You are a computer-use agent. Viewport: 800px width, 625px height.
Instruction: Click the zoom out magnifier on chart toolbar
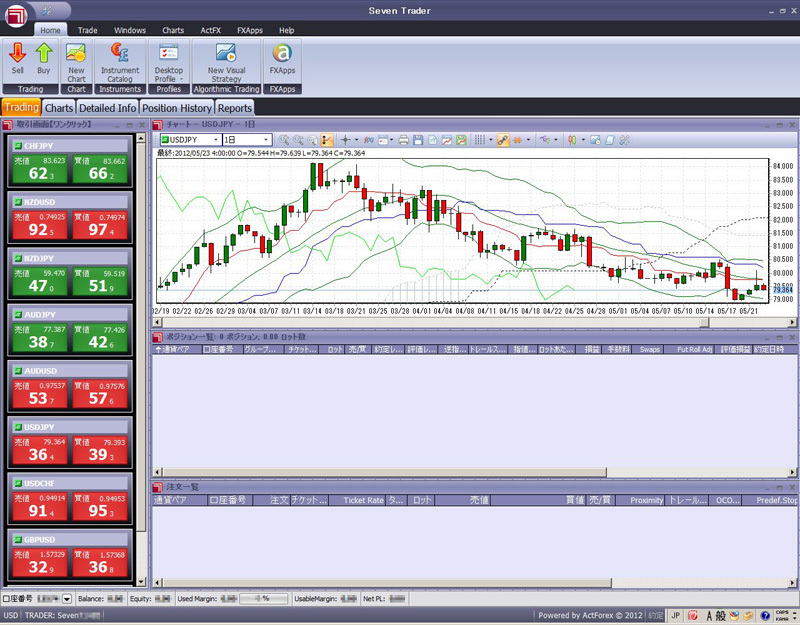(x=298, y=140)
